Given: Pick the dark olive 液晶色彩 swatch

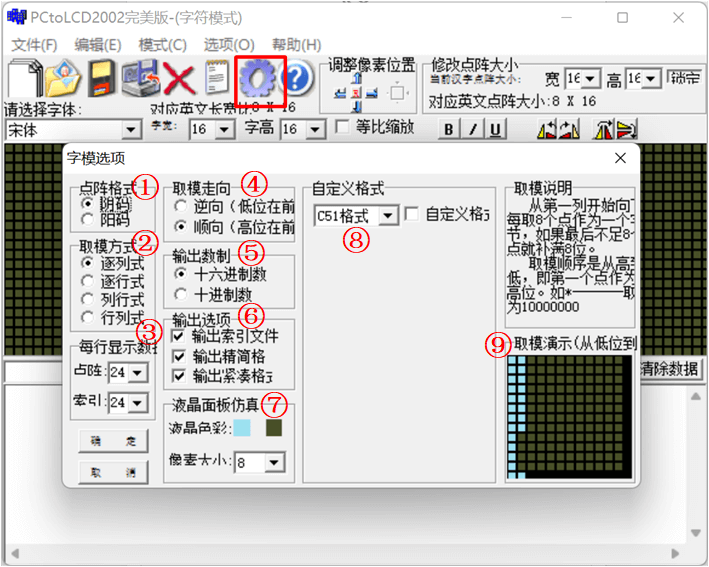Looking at the screenshot, I should tap(274, 428).
